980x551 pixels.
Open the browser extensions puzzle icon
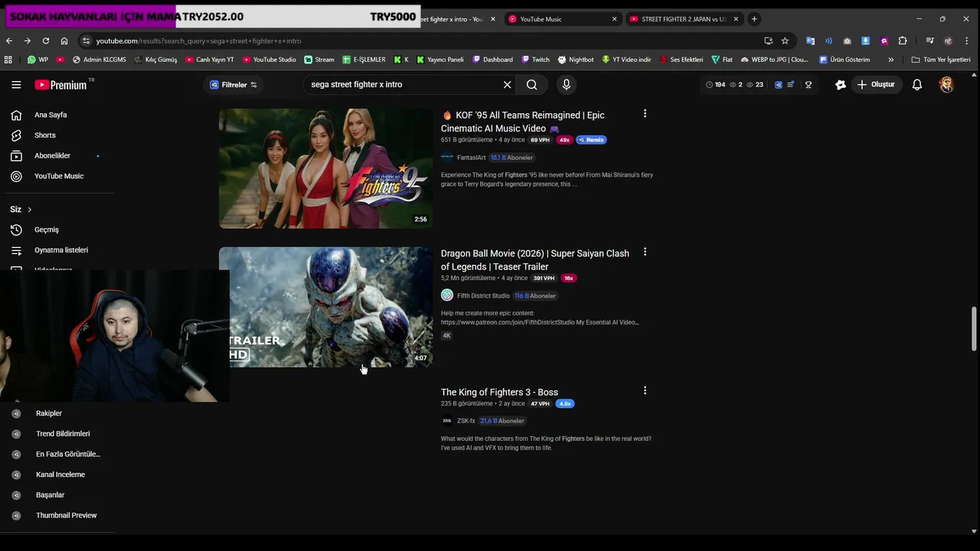click(903, 41)
